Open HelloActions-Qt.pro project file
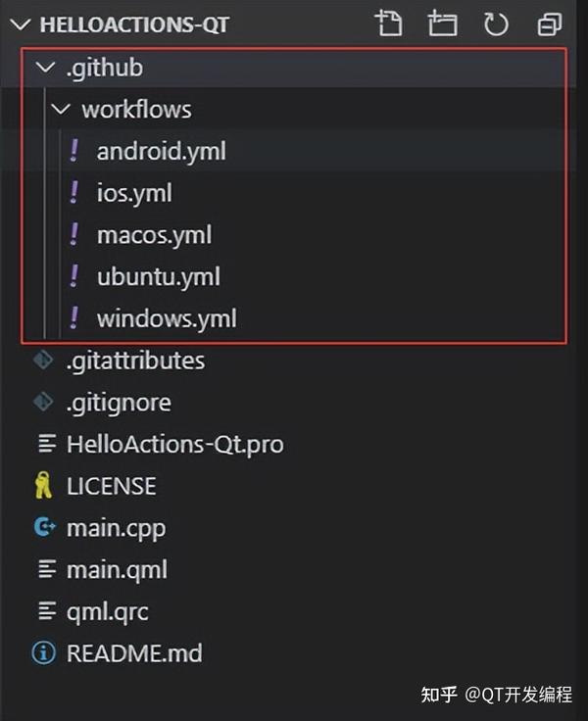The height and width of the screenshot is (721, 588). (174, 445)
